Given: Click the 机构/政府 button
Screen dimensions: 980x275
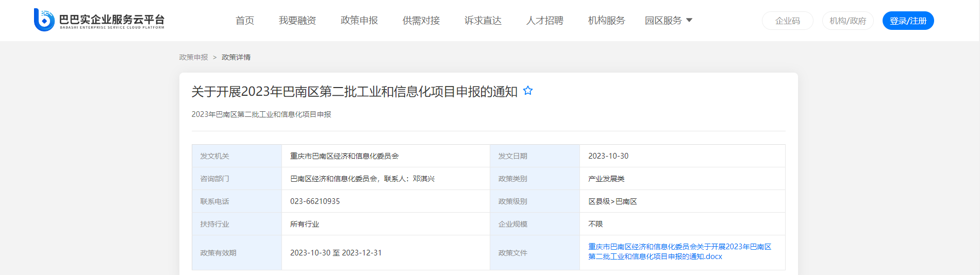Looking at the screenshot, I should (848, 21).
